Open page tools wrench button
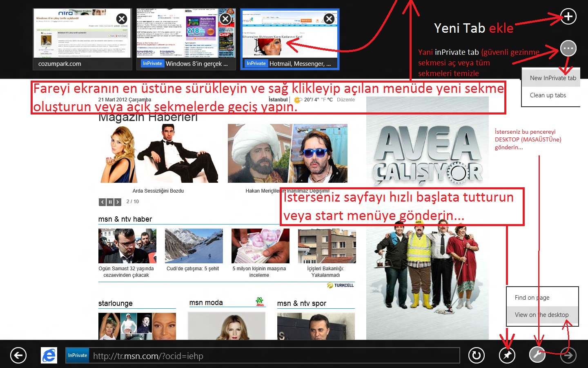This screenshot has width=588, height=368. [537, 355]
